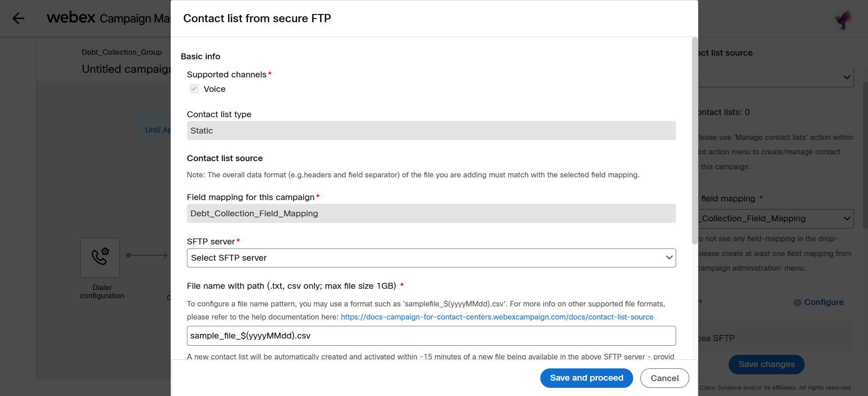
Task: Click the Static contact list type field
Action: [x=431, y=131]
